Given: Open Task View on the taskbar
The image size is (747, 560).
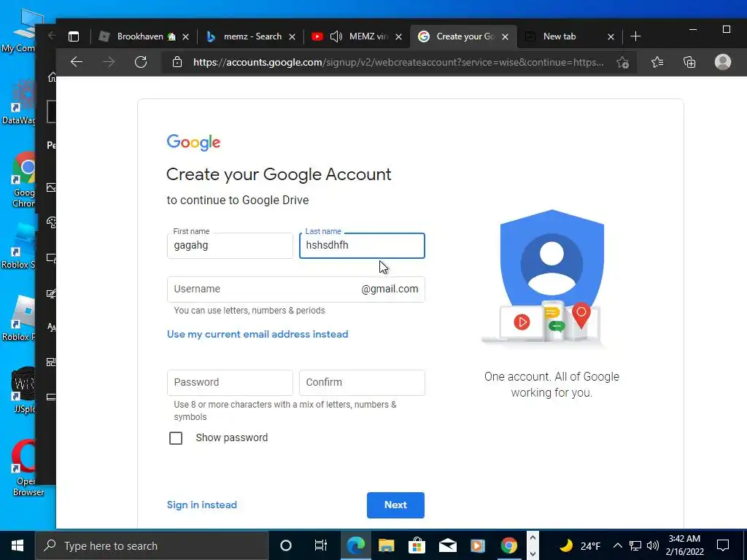Looking at the screenshot, I should (321, 545).
